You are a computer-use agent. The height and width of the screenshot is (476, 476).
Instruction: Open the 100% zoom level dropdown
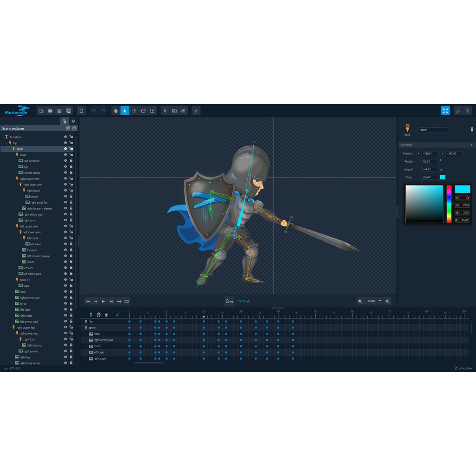tap(380, 301)
